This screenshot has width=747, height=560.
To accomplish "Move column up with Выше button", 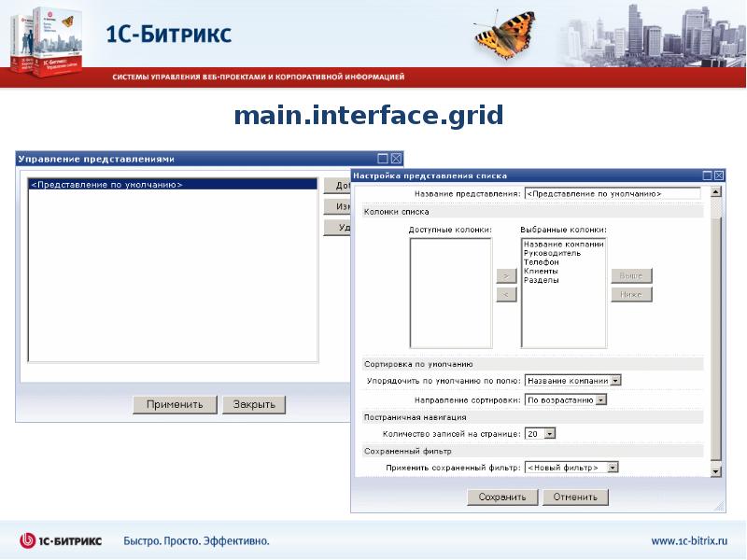I will pos(631,275).
